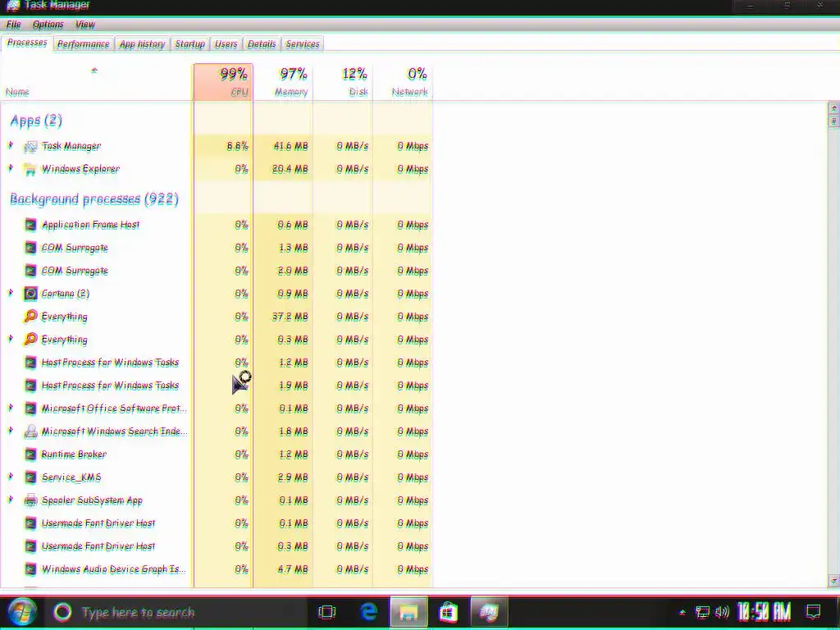
Task: Sort by the Network column header
Action: (403, 82)
